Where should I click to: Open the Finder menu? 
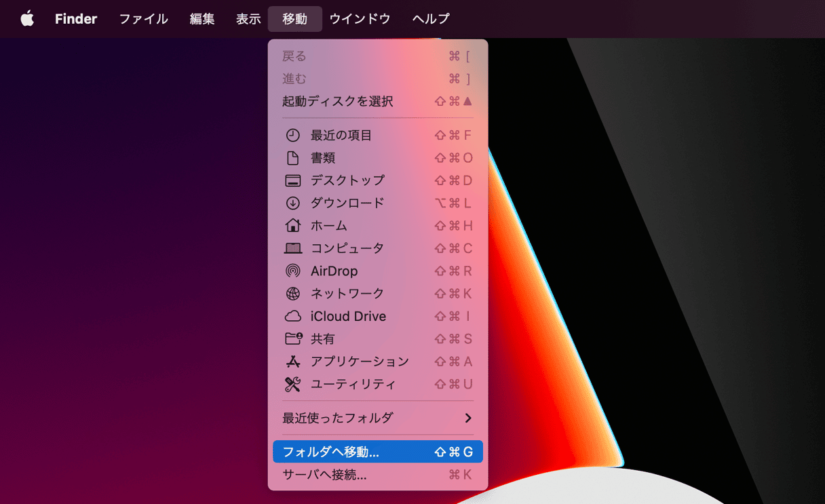click(76, 19)
